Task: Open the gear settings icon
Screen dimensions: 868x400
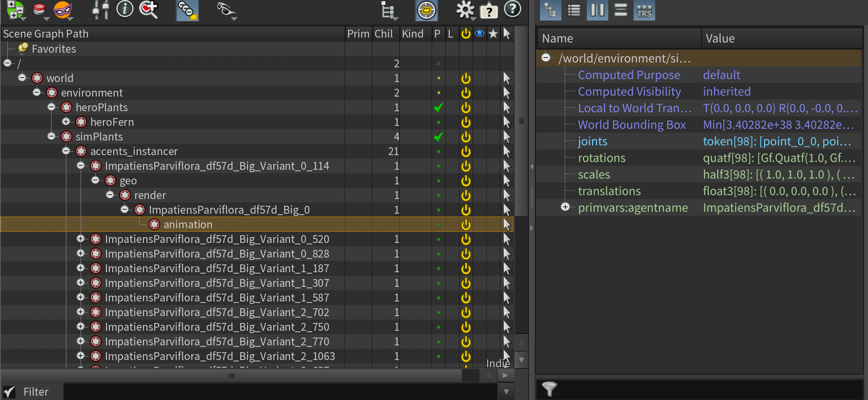Action: [465, 10]
